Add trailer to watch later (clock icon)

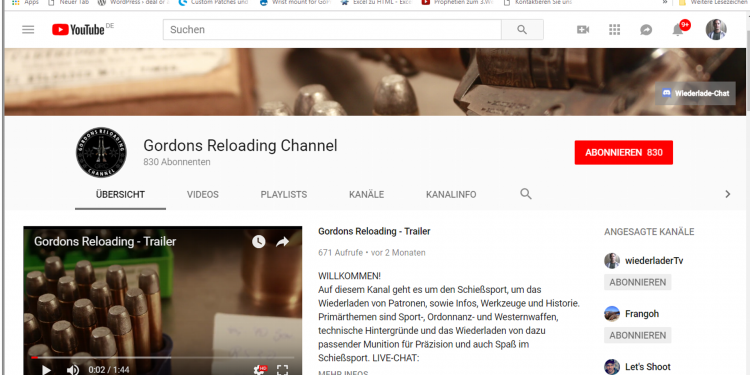(x=259, y=242)
